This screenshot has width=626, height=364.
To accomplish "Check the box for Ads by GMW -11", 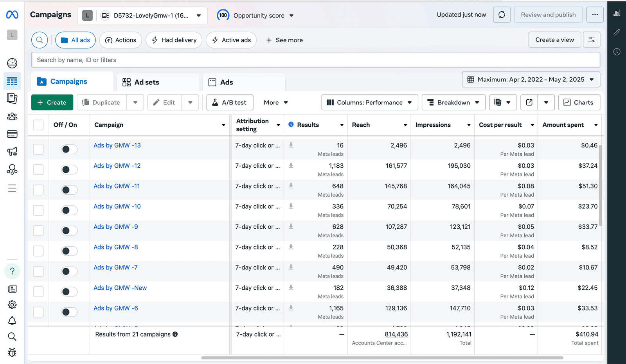I will click(x=38, y=190).
